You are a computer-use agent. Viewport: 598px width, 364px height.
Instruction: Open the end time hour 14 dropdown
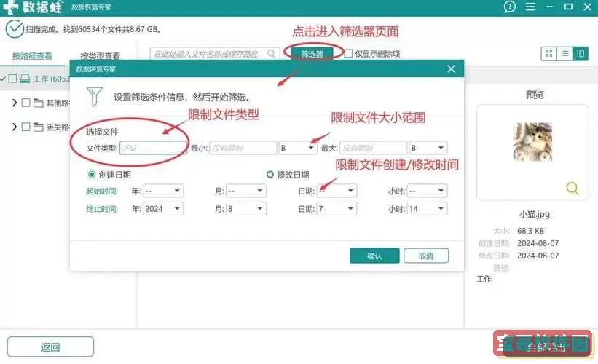pos(427,208)
